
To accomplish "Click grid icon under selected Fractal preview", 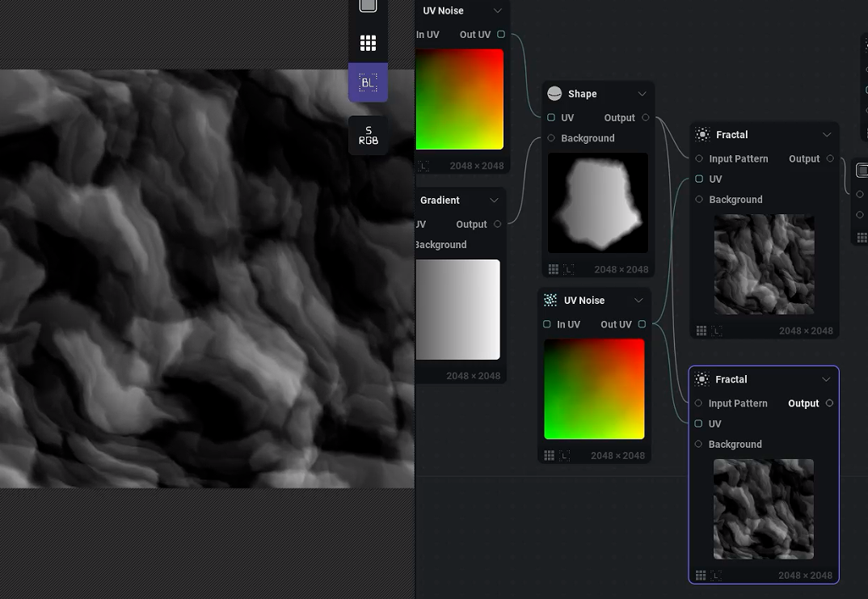I will pyautogui.click(x=700, y=576).
